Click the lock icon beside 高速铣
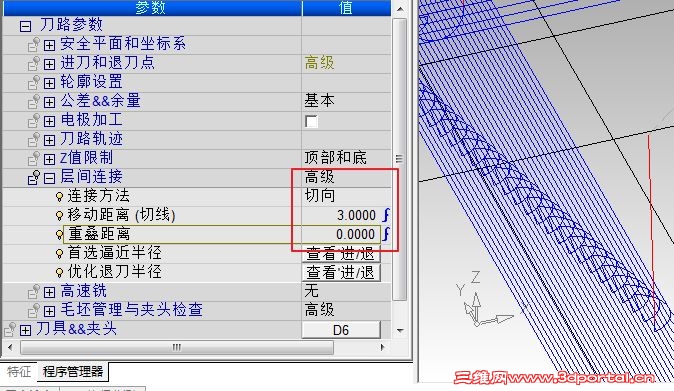The height and width of the screenshot is (391, 674). point(34,291)
